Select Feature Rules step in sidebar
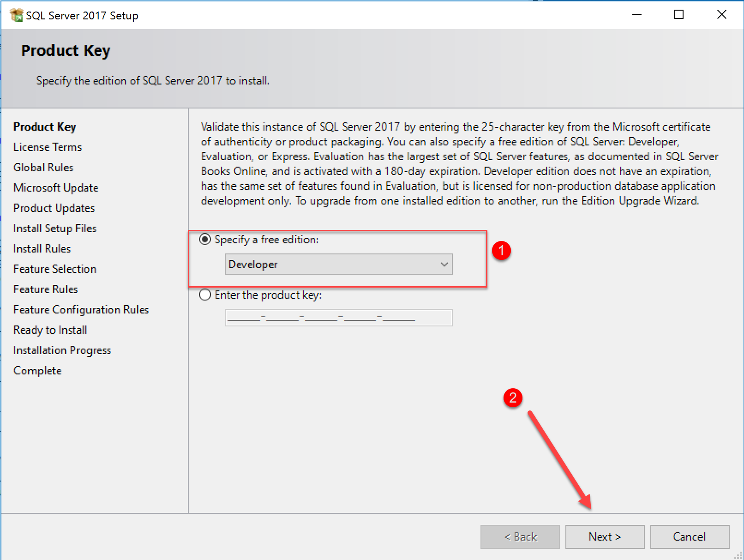Image resolution: width=744 pixels, height=560 pixels. tap(46, 289)
